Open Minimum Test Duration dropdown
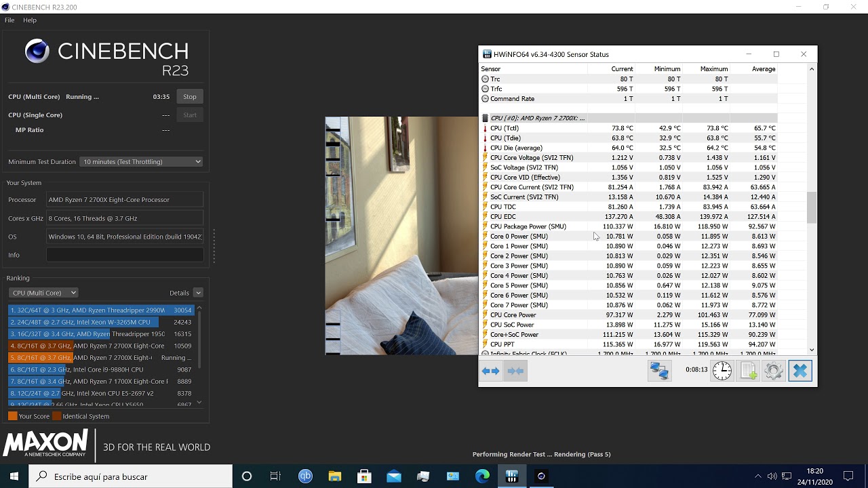This screenshot has width=868, height=488. 141,162
